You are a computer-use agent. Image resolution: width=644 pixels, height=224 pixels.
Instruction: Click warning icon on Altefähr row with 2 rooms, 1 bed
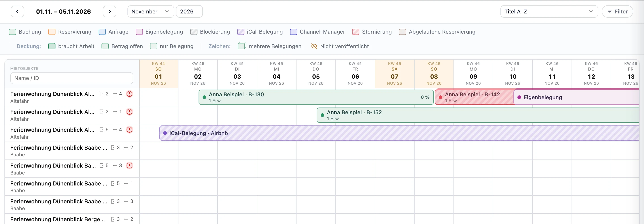(x=129, y=112)
